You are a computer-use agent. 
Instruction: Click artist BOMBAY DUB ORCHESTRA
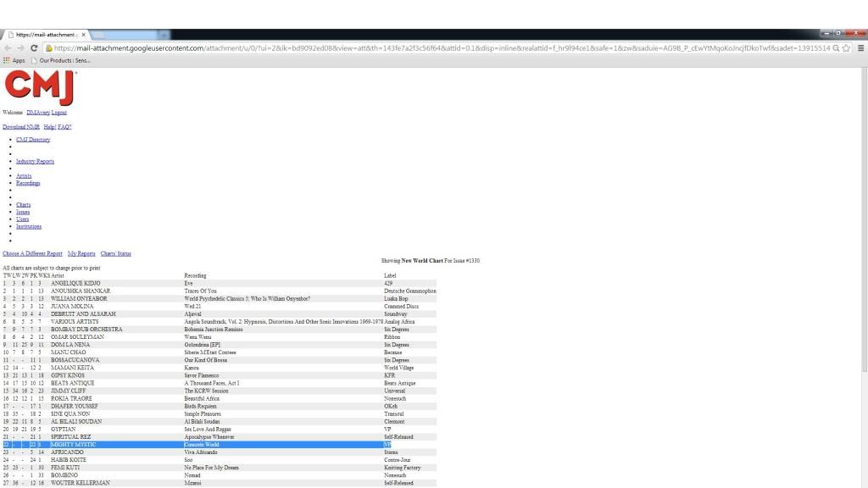coord(86,330)
